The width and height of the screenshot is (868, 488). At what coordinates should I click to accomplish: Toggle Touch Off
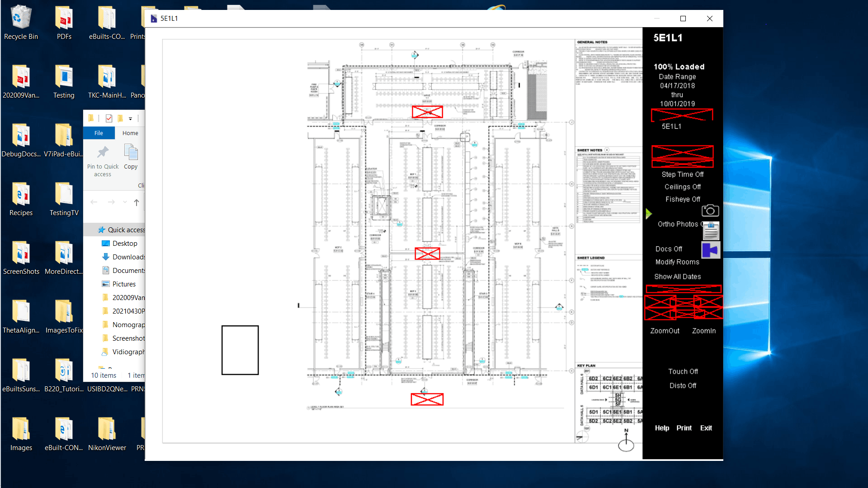(683, 371)
